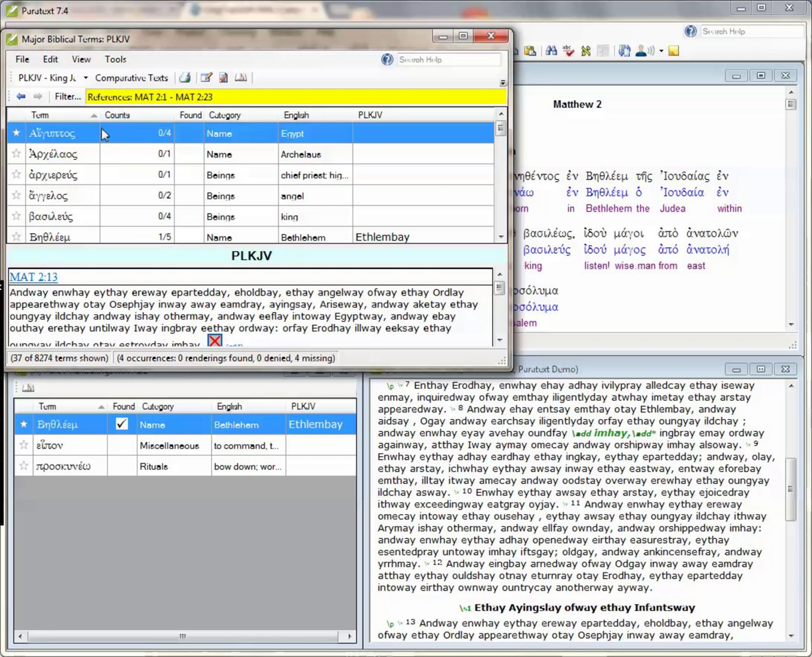Image resolution: width=812 pixels, height=657 pixels.
Task: Click the yellow sticky note icon
Action: tap(673, 51)
